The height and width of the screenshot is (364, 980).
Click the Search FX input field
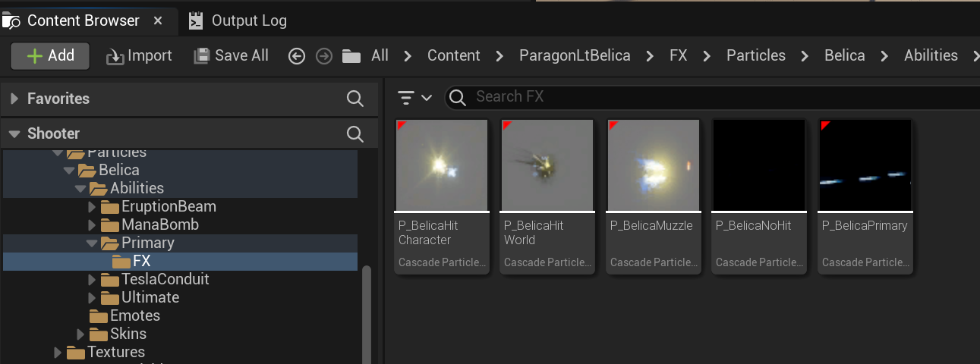714,97
